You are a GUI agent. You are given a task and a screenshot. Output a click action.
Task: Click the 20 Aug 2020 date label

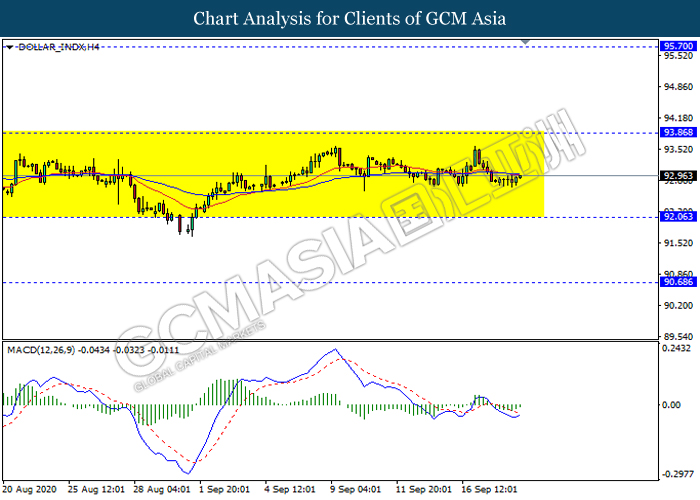pyautogui.click(x=29, y=489)
